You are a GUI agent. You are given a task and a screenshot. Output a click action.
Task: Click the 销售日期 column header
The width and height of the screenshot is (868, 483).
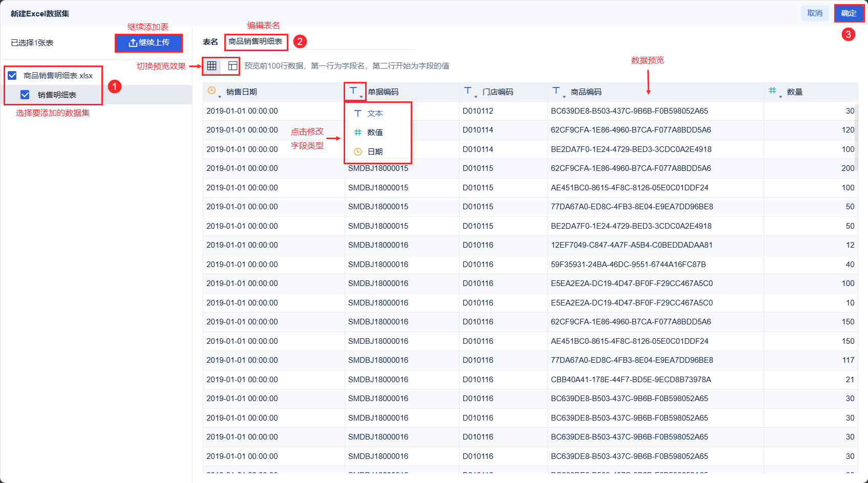coord(274,92)
